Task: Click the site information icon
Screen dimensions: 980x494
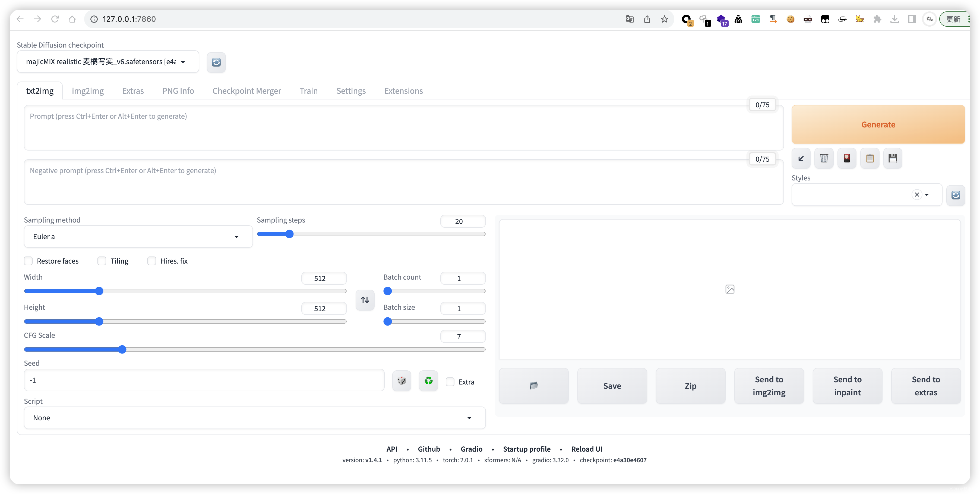Action: click(94, 19)
